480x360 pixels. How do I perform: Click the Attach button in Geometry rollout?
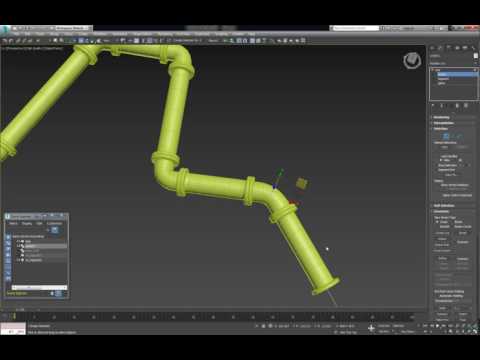point(442,239)
